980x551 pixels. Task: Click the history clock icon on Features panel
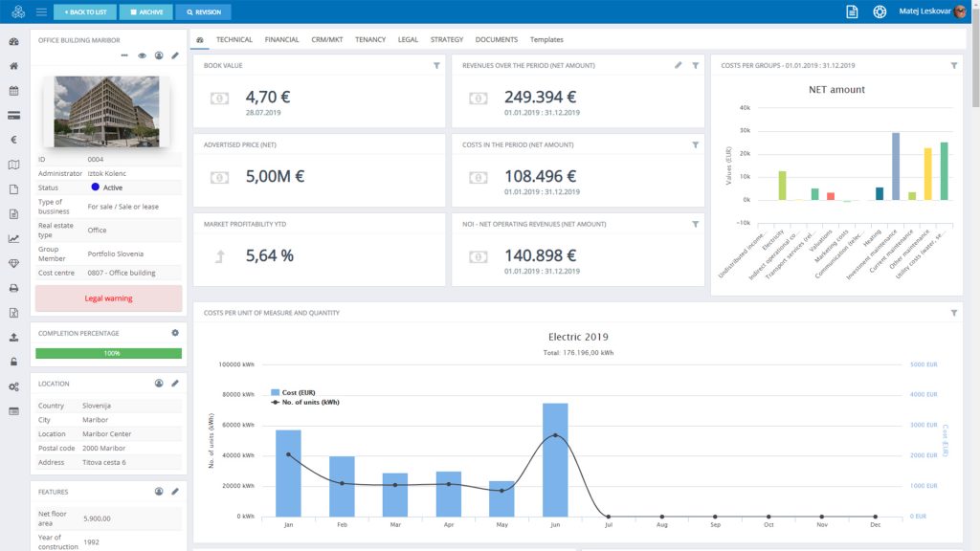click(159, 491)
